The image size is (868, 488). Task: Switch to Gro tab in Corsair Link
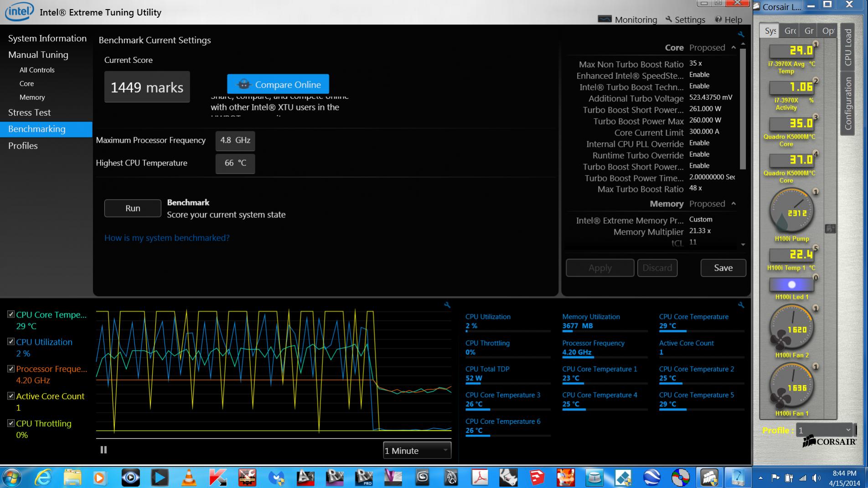click(x=790, y=31)
